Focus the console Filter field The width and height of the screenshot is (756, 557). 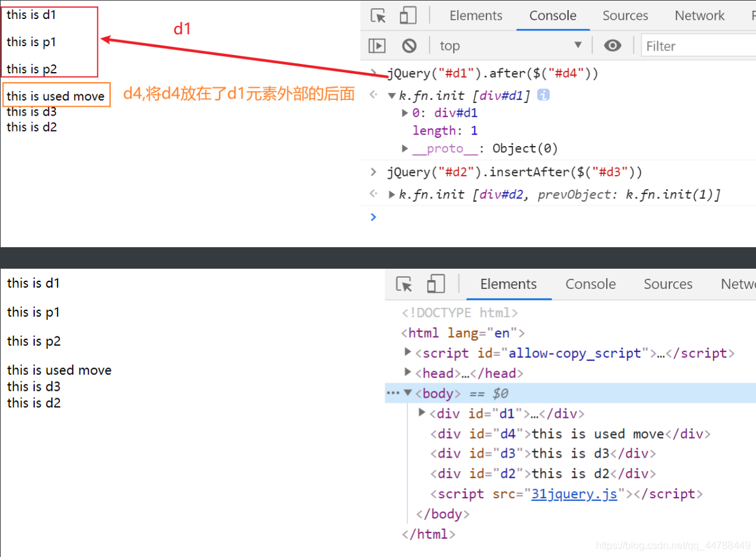(698, 46)
